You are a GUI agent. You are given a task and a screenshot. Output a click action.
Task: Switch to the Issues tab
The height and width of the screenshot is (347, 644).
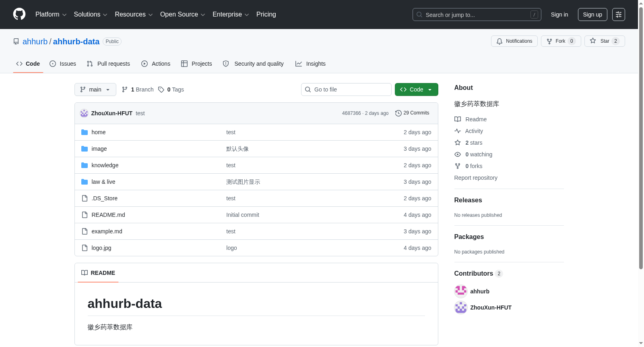click(x=63, y=64)
